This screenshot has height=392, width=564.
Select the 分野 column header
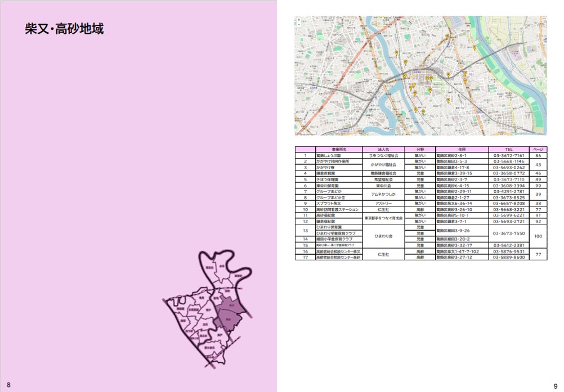coord(420,150)
